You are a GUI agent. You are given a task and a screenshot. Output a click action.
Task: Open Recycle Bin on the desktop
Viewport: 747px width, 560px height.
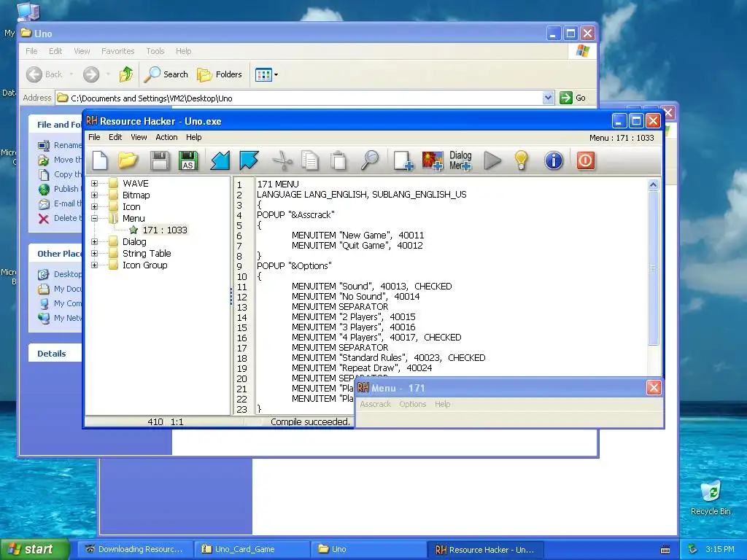click(x=711, y=497)
